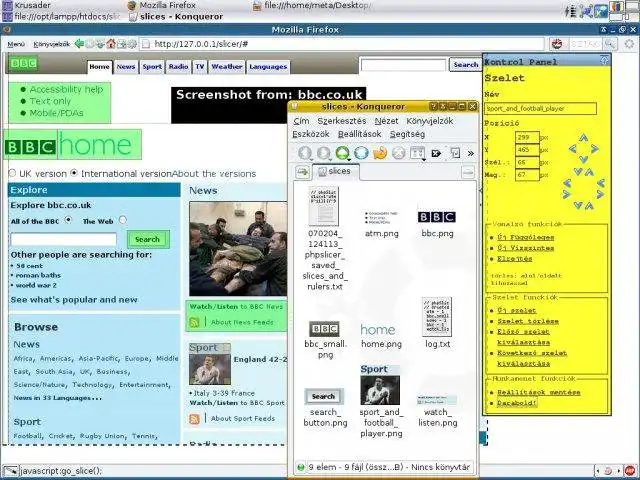The width and height of the screenshot is (640, 480).
Task: Click Új függőleges link
Action: tap(526, 237)
